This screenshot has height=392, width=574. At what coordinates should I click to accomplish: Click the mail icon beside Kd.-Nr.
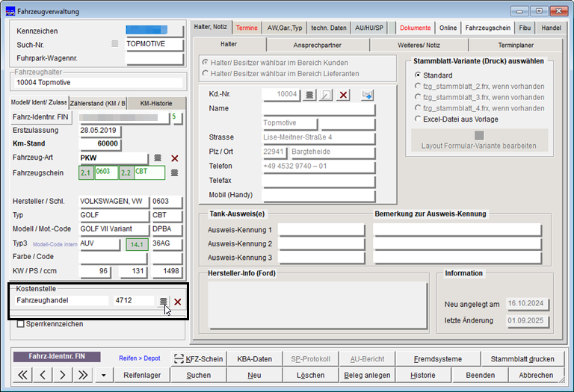(367, 95)
